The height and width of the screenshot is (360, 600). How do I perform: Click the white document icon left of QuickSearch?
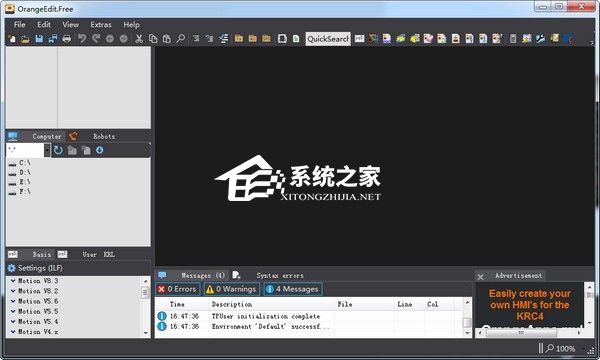296,39
